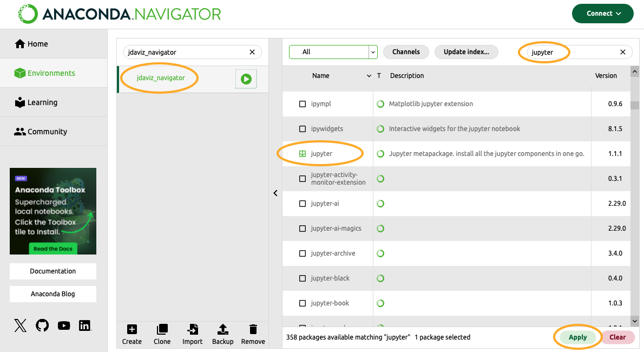Uncheck the jupyter package checkbox
The height and width of the screenshot is (352, 644).
pyautogui.click(x=303, y=154)
